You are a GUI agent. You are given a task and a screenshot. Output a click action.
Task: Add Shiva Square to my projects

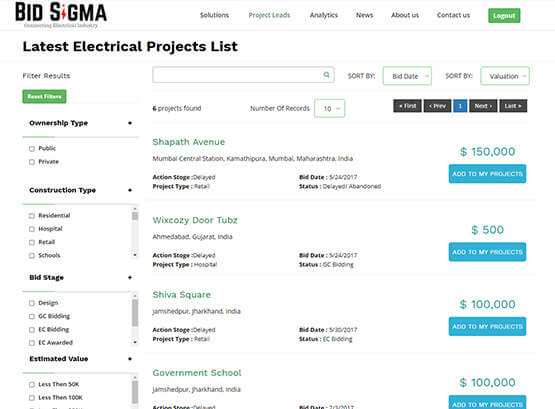tap(487, 327)
